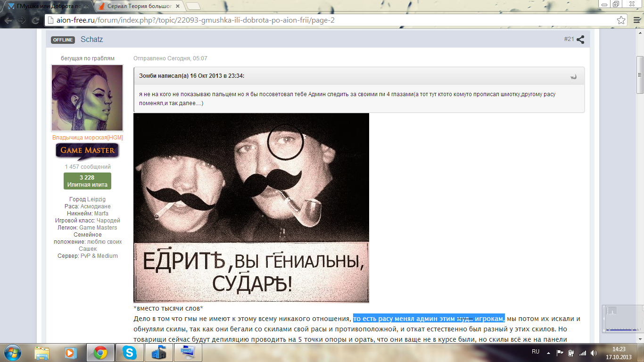Click the small preview widget at right edge

pos(623,318)
